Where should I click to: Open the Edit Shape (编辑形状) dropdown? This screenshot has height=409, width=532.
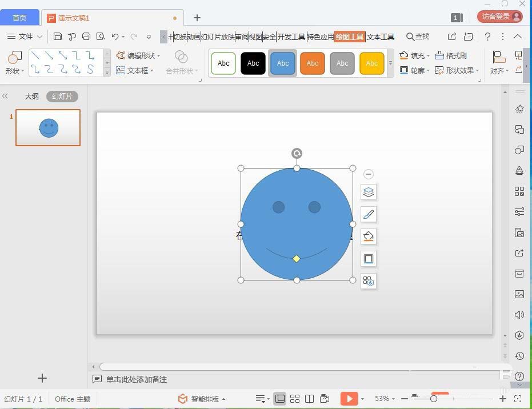point(138,55)
